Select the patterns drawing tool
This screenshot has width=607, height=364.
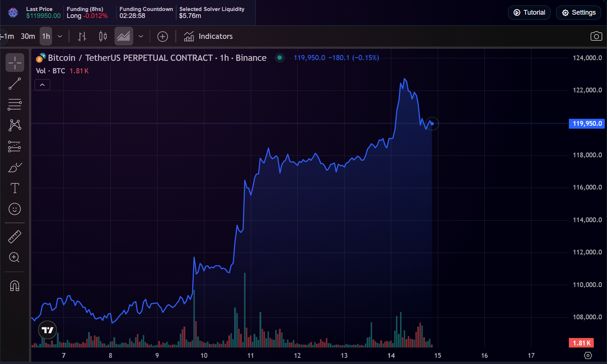coord(15,125)
